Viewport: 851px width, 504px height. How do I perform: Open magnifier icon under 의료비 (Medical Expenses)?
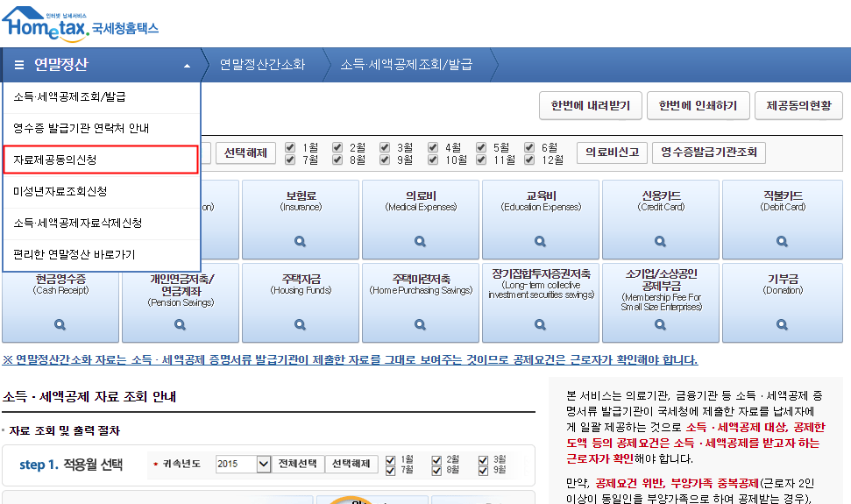pyautogui.click(x=420, y=241)
